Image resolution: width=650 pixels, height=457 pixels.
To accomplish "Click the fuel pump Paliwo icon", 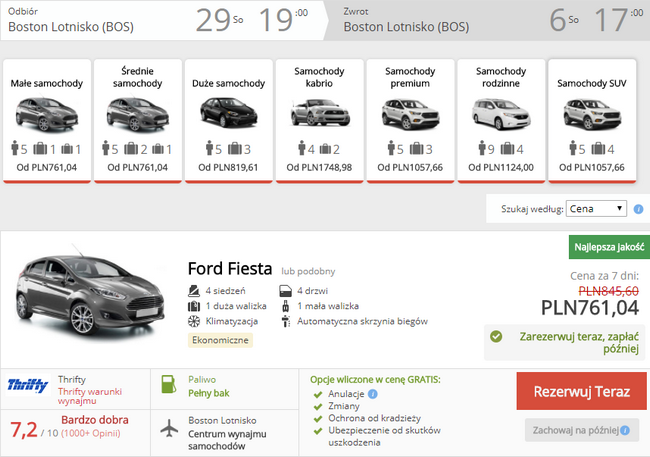I will pyautogui.click(x=169, y=385).
